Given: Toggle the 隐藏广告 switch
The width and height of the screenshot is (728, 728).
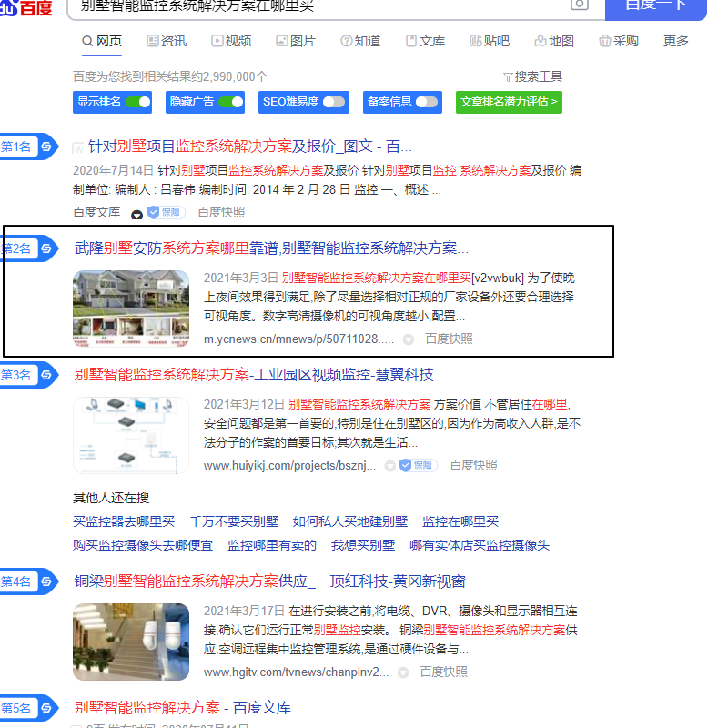Looking at the screenshot, I should pyautogui.click(x=231, y=102).
